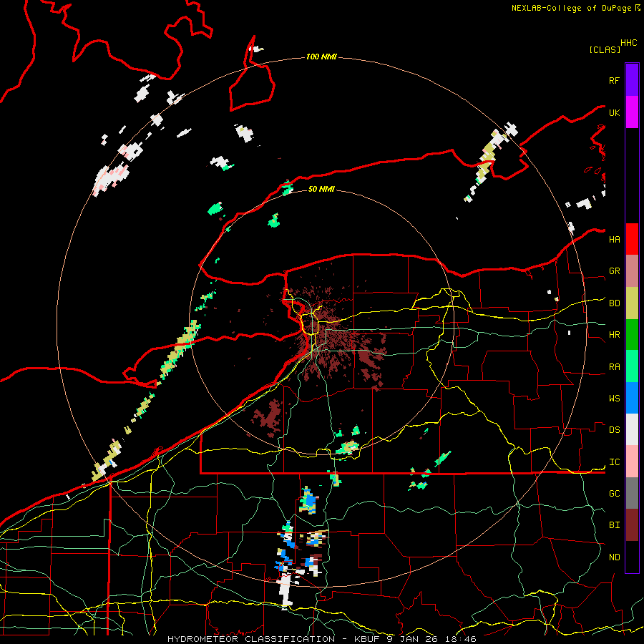The height and width of the screenshot is (644, 644).
Task: Click the 50 NMI range ring label
Action: (x=321, y=189)
